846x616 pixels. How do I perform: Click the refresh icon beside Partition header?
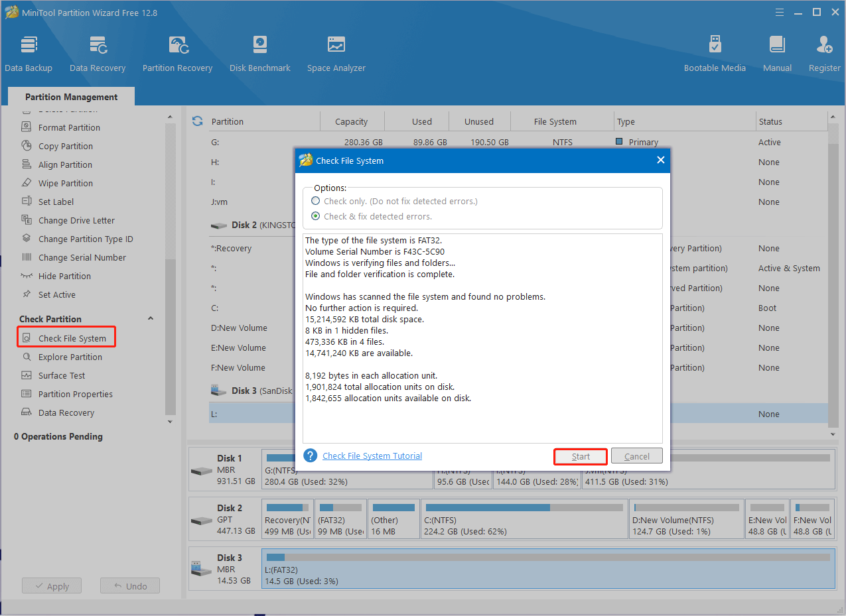197,121
